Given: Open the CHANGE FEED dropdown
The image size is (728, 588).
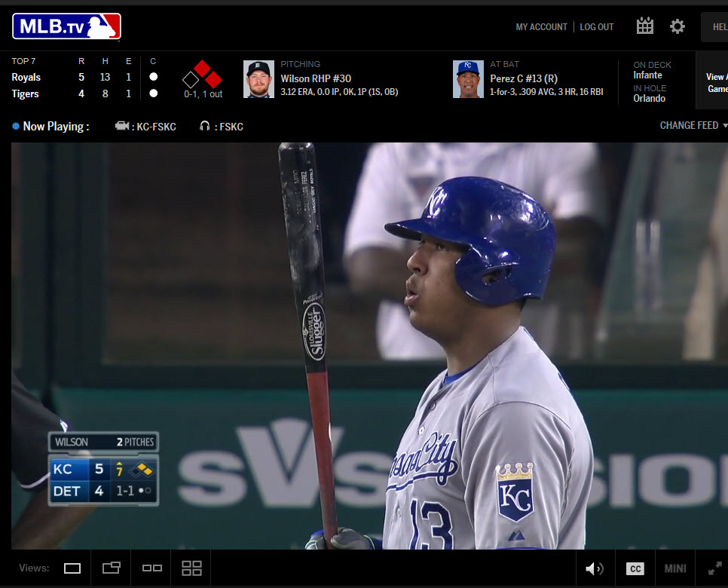Looking at the screenshot, I should [x=693, y=125].
